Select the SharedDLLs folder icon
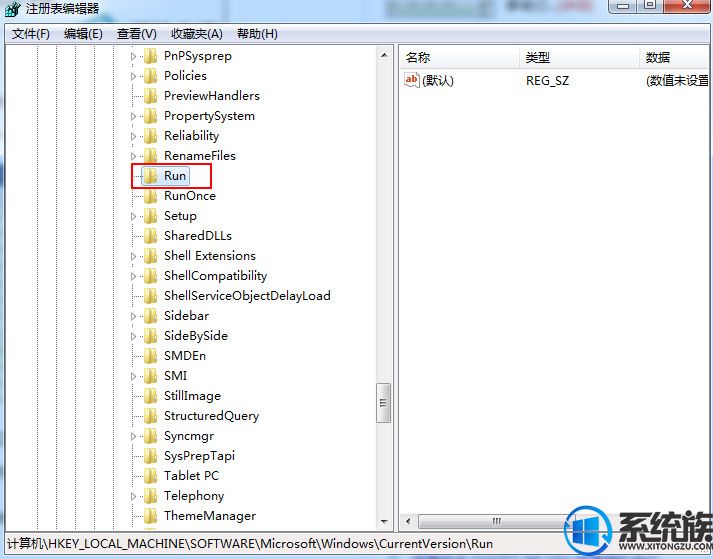713x559 pixels. 151,236
